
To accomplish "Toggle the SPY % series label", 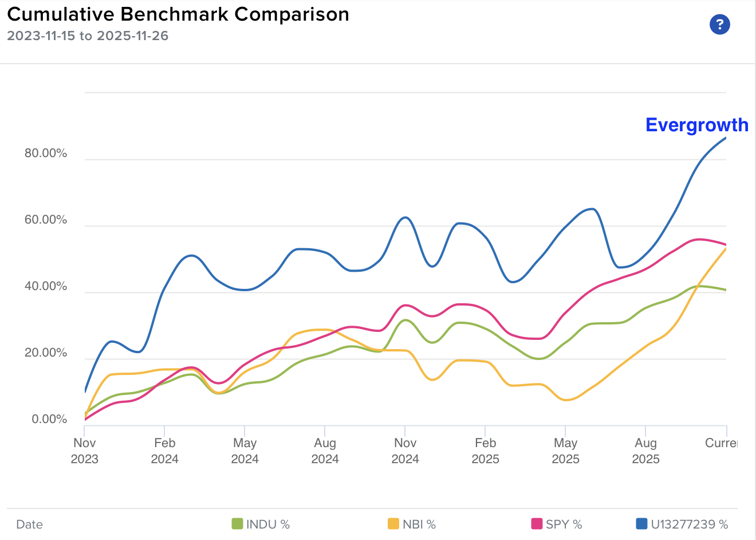I will click(564, 524).
